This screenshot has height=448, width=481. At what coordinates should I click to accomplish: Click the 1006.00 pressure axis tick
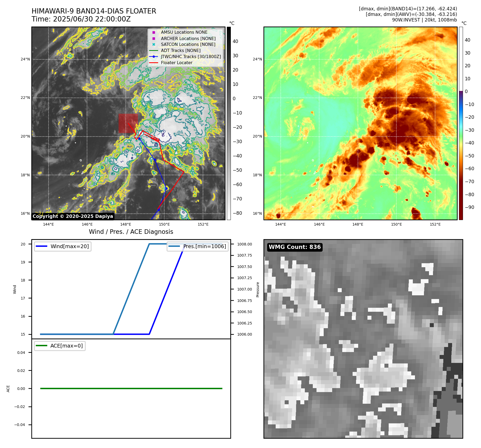coord(245,334)
